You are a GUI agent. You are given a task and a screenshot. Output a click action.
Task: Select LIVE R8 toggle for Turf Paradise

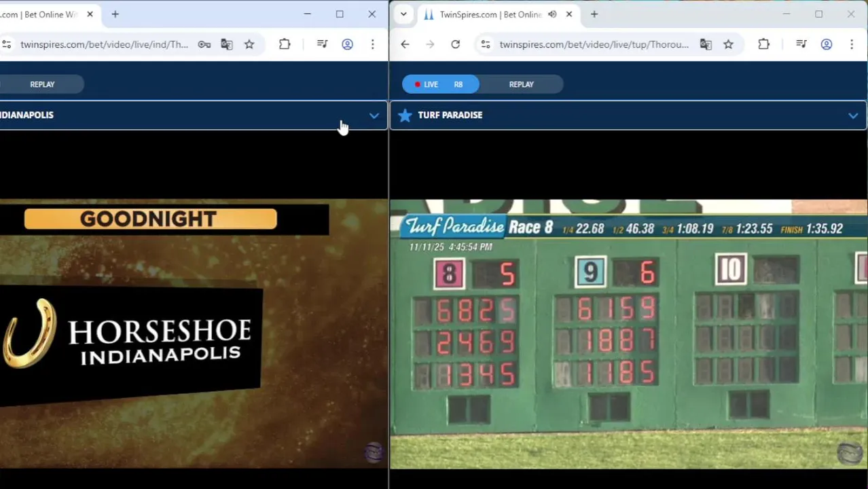pos(441,84)
